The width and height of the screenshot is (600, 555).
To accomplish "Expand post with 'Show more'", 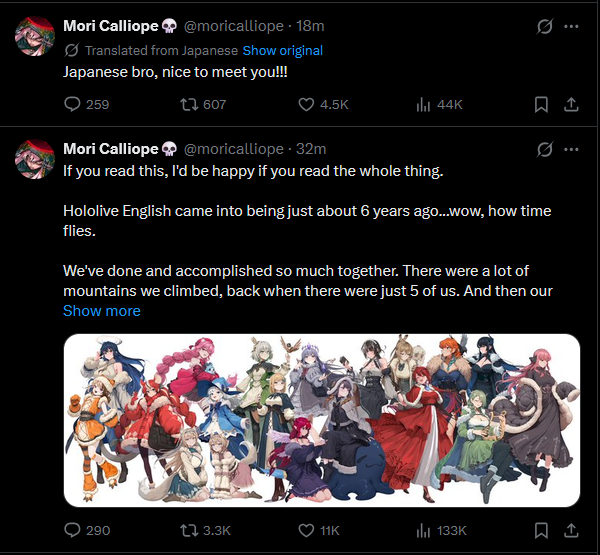I will click(102, 311).
